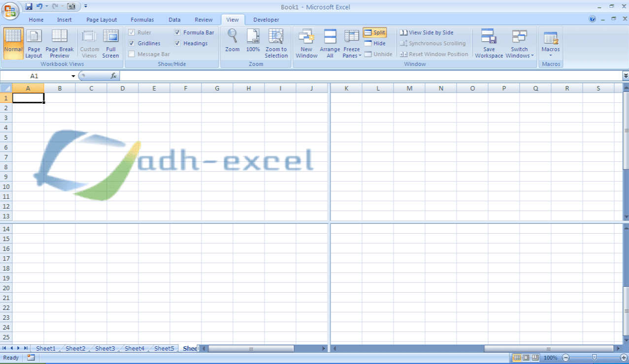Open the Formulas tab
The height and width of the screenshot is (364, 629).
(x=142, y=20)
